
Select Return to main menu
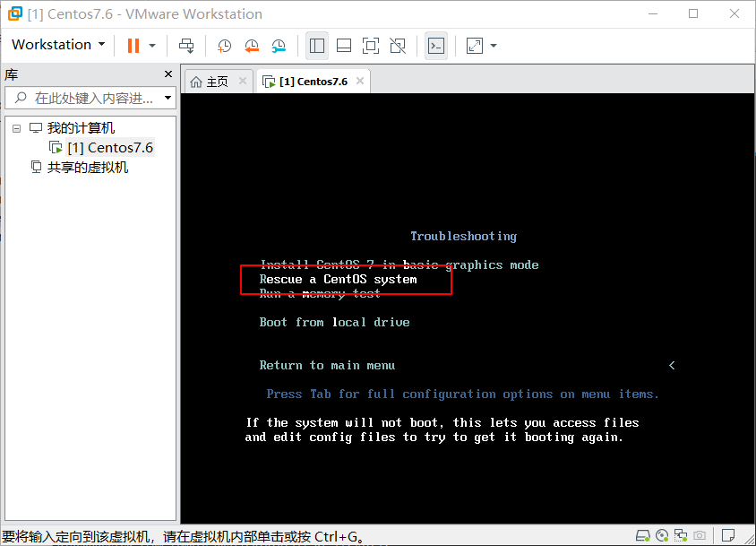pos(327,366)
